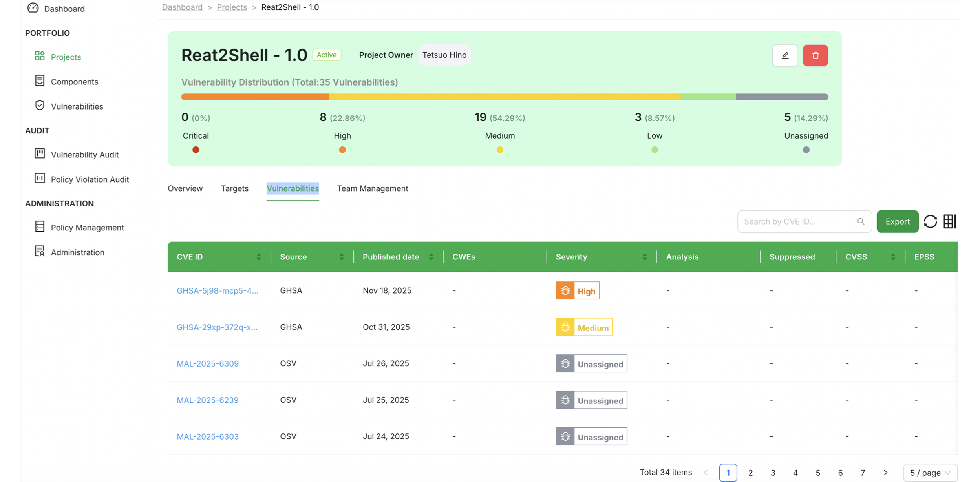Click the refresh table icon
The image size is (980, 482).
coord(930,221)
